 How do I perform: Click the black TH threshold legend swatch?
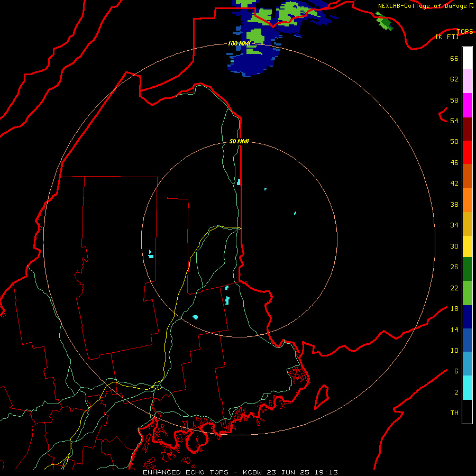[x=467, y=411]
